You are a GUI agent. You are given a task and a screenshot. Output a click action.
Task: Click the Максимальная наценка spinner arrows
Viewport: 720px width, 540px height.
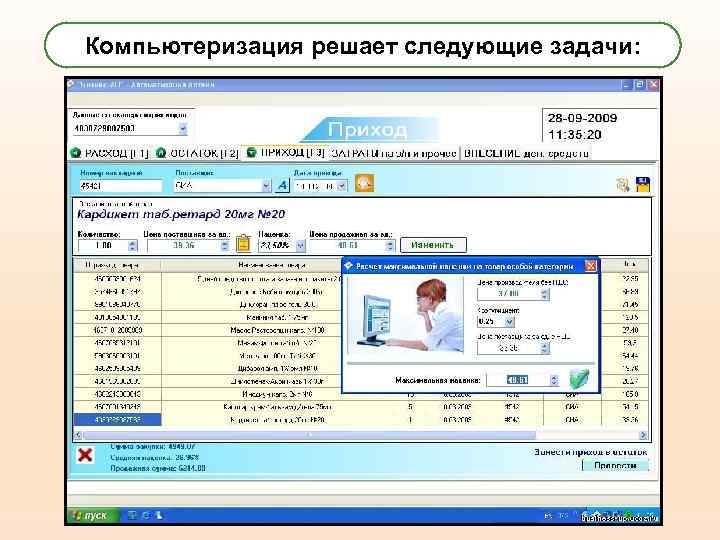pos(554,380)
